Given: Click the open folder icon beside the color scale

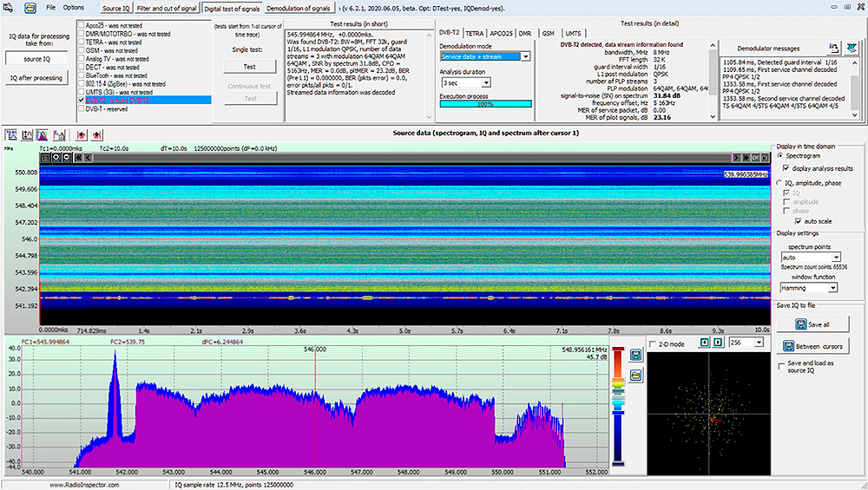Looking at the screenshot, I should (636, 374).
